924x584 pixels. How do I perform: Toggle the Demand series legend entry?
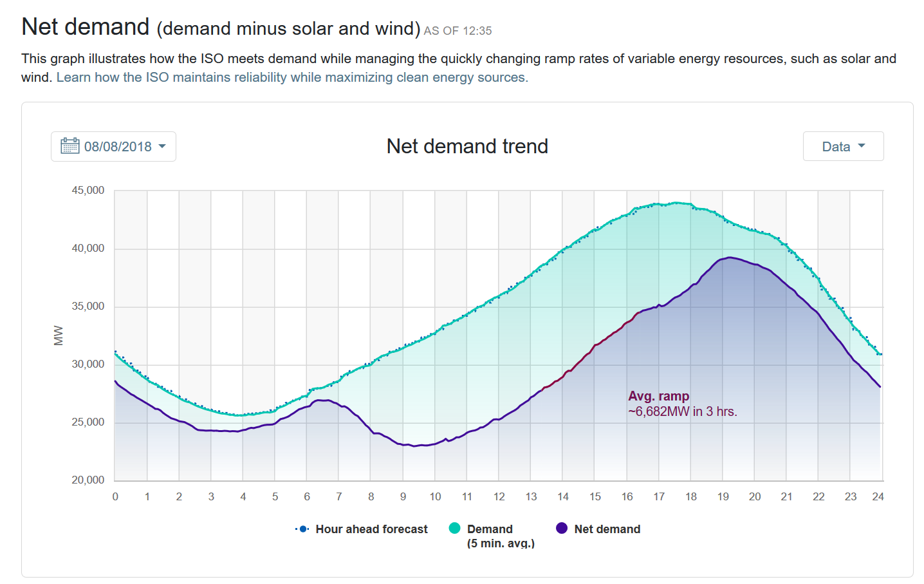tap(490, 529)
